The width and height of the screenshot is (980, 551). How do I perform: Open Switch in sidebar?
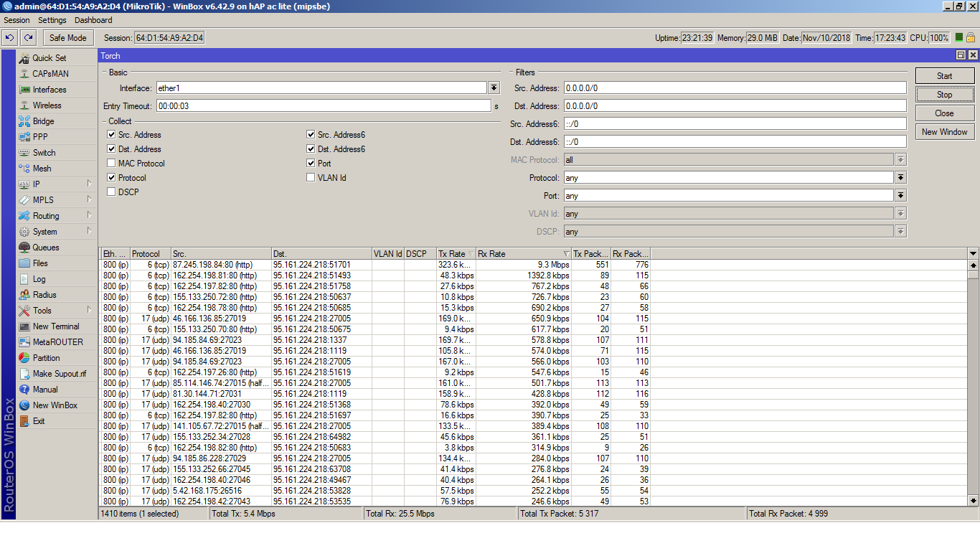click(x=44, y=153)
